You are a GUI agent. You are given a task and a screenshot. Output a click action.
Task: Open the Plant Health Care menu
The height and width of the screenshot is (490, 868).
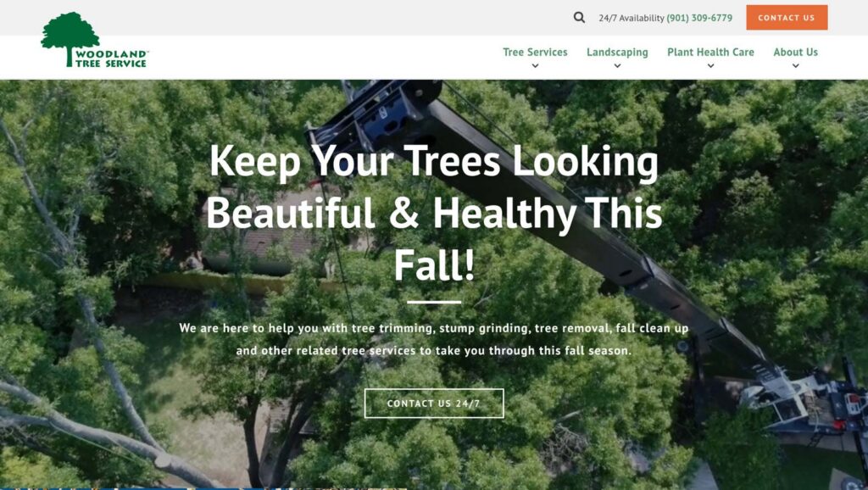pos(710,52)
